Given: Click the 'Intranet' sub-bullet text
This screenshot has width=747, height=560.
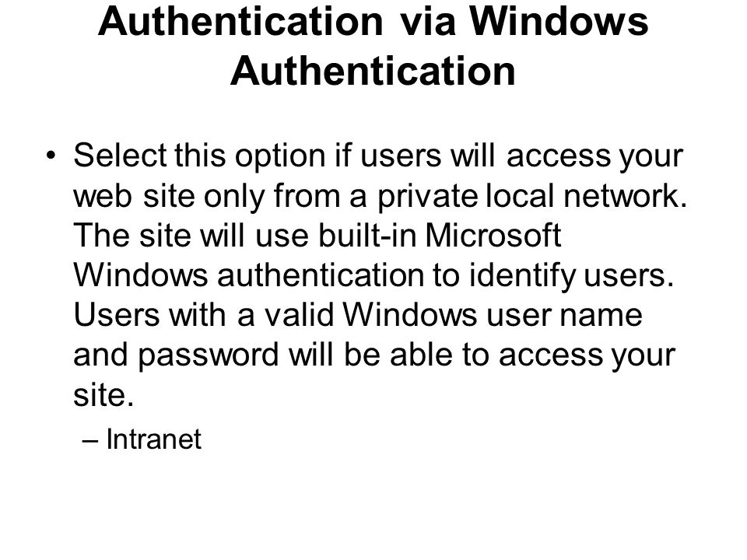Looking at the screenshot, I should [153, 439].
